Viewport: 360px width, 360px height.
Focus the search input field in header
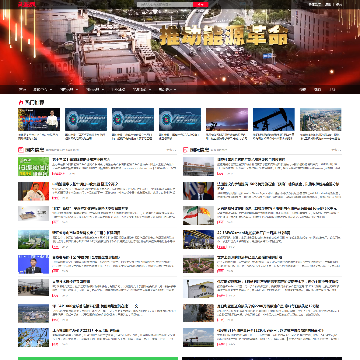(x=165, y=4)
